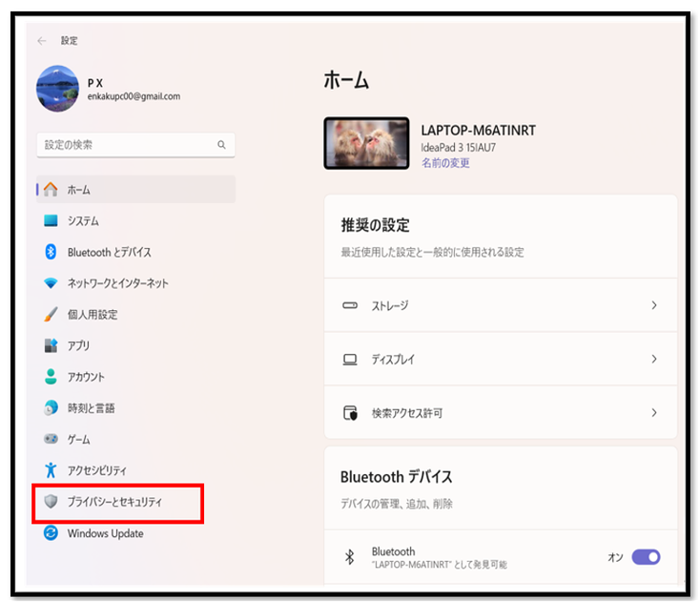Click the デバイスの管理、追加、削除 description
This screenshot has width=700, height=602.
(397, 504)
